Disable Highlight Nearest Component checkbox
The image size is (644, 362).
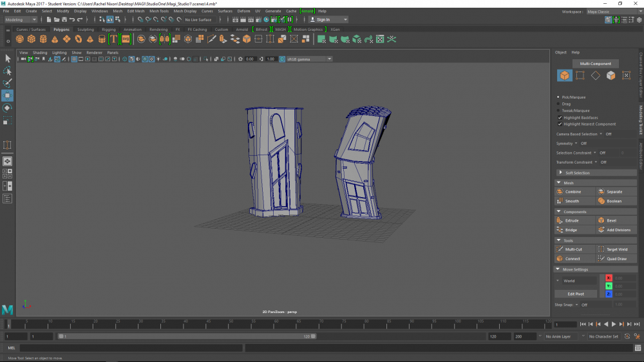click(x=559, y=124)
